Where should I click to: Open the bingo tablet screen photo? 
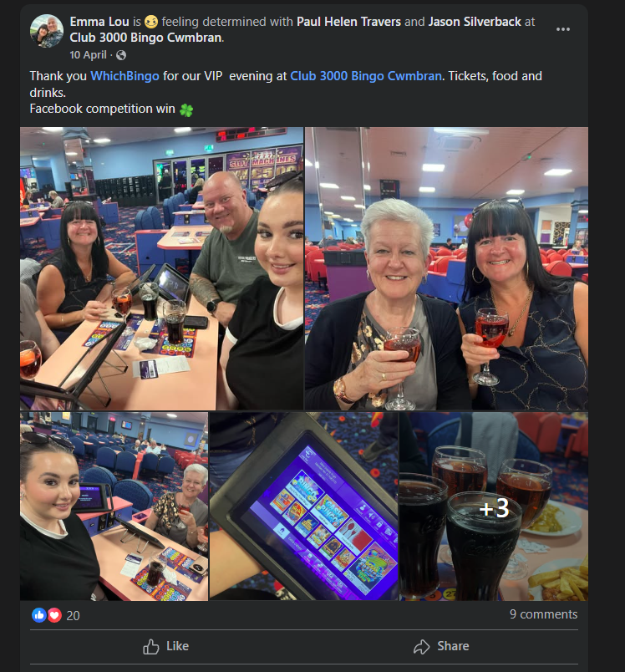[303, 507]
